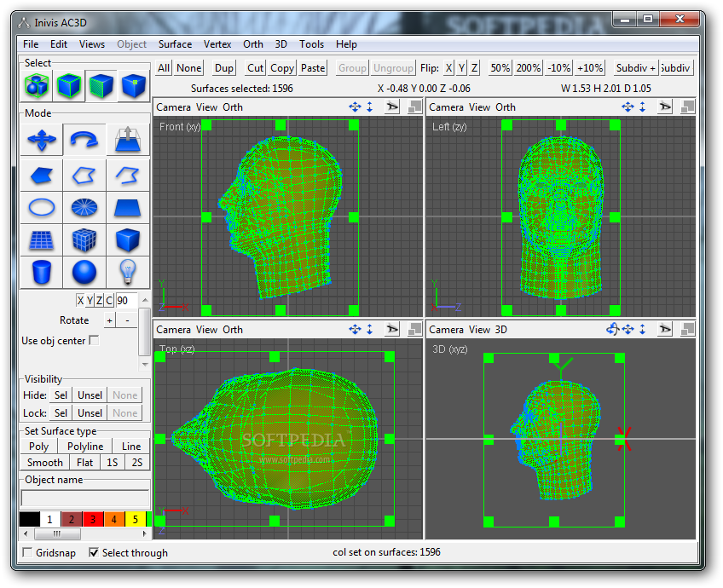Image resolution: width=723 pixels, height=588 pixels.
Task: Select the Move mode arrows icon
Action: tap(42, 140)
